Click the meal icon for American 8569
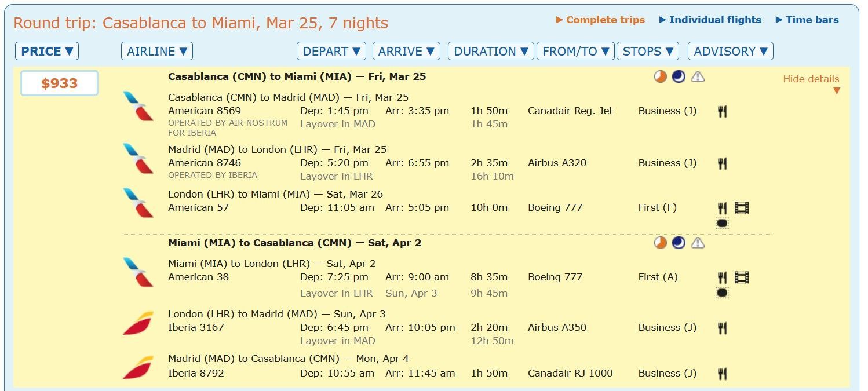Viewport: 868px width, 391px height. point(722,111)
